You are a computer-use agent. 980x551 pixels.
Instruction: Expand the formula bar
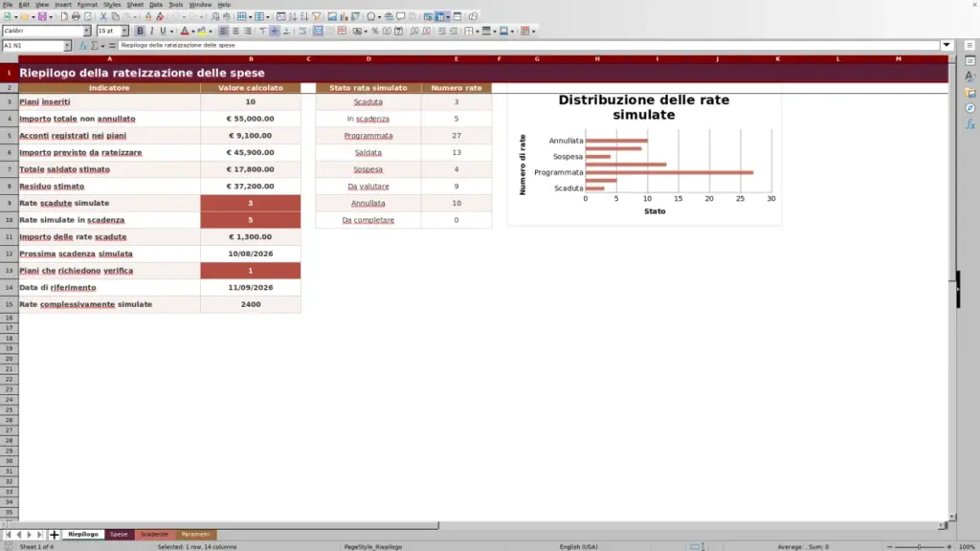tap(947, 45)
